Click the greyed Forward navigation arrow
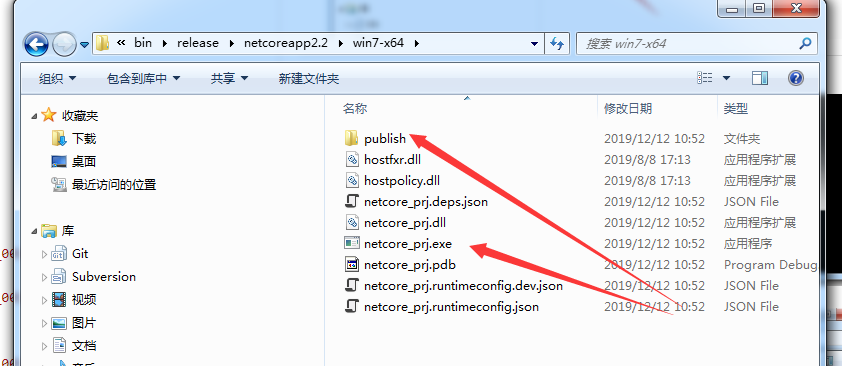 tap(64, 44)
